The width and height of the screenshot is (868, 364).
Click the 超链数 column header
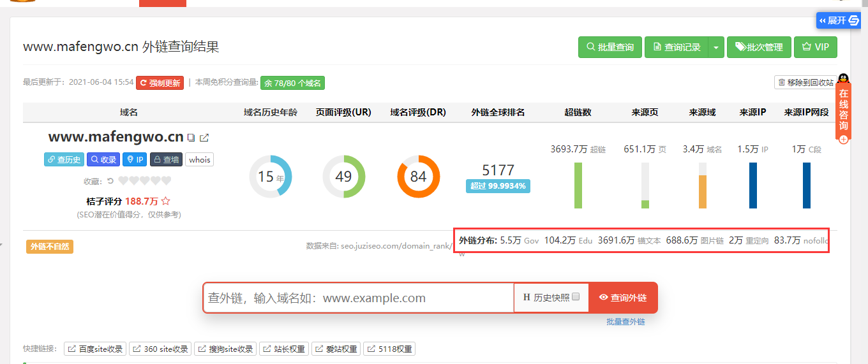pos(578,112)
